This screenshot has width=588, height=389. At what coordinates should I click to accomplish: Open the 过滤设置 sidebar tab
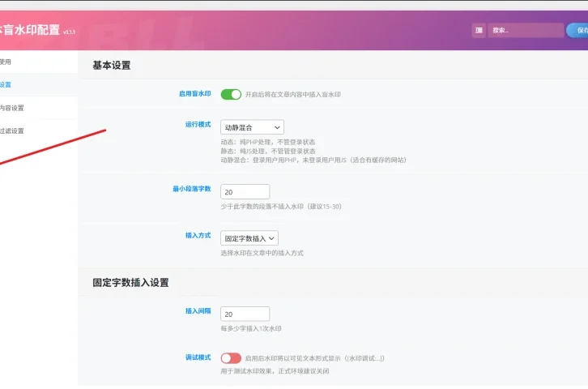[x=37, y=131]
